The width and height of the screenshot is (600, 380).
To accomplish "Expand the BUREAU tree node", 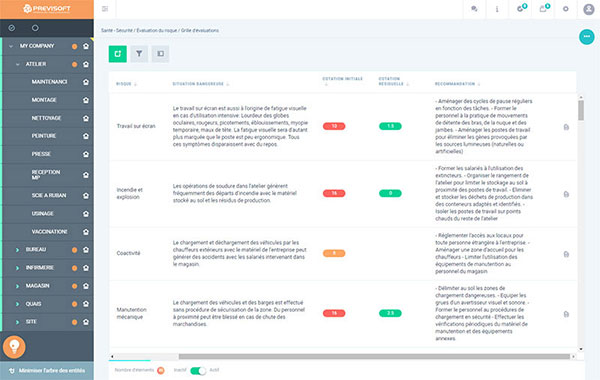I will coord(17,250).
